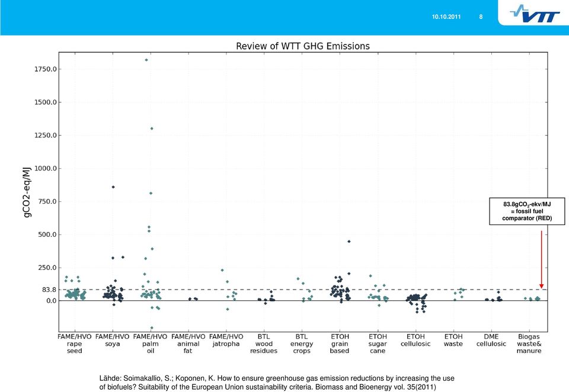Select the ETOH cellulosic axis label
The image size is (569, 392).
coord(415,340)
